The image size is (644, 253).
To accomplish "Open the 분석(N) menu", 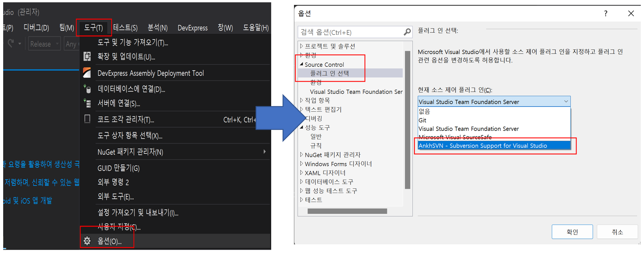I will 157,28.
